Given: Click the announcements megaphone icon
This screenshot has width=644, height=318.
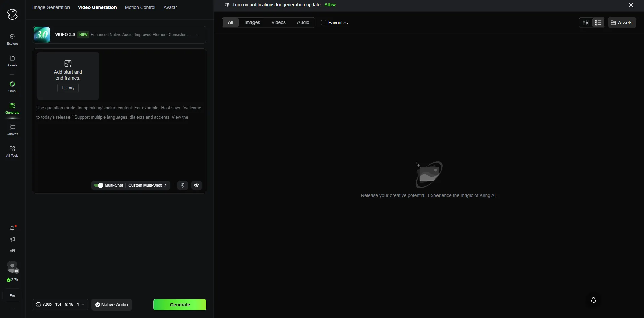Looking at the screenshot, I should click(12, 239).
